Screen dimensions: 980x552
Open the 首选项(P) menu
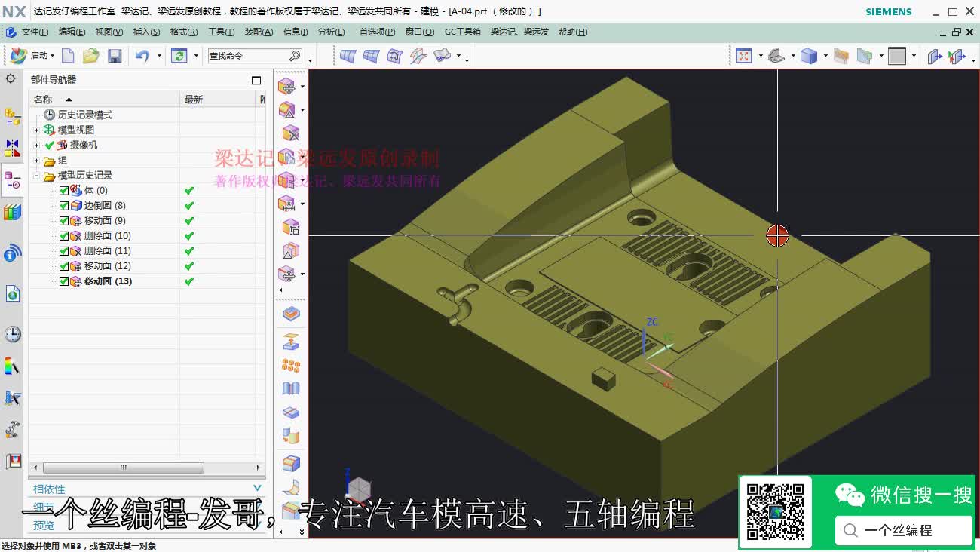[x=377, y=32]
